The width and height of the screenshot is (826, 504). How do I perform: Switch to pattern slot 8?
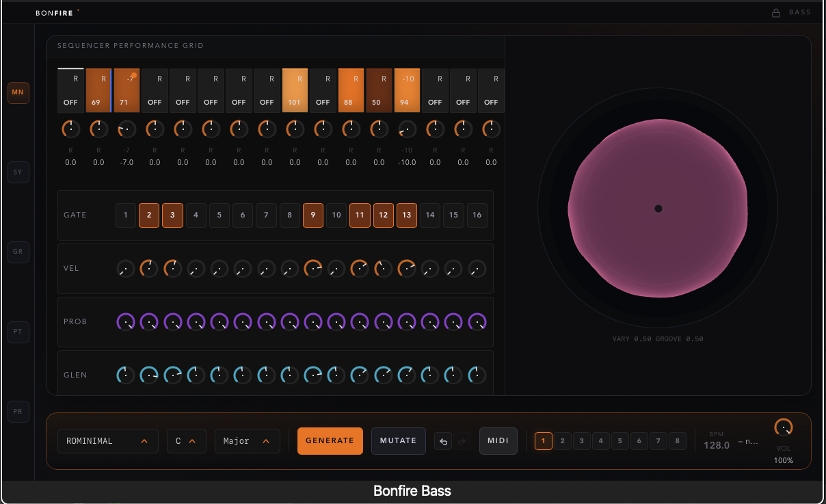click(x=678, y=441)
